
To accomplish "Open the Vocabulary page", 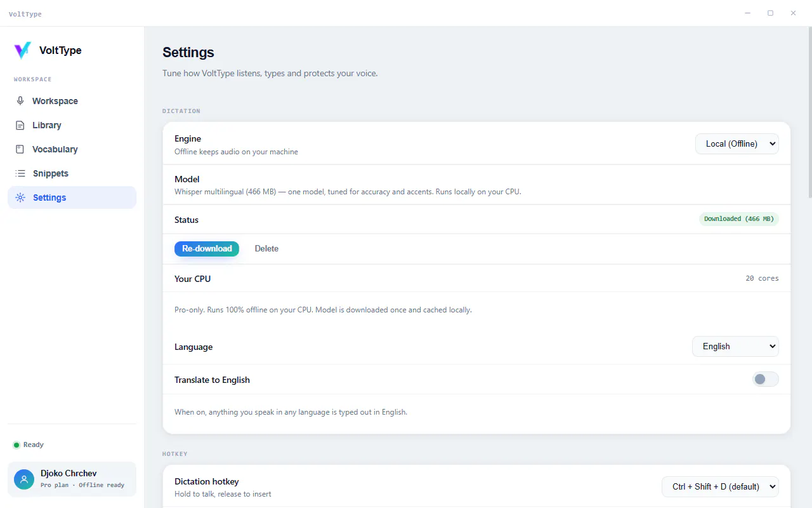I will (72, 149).
